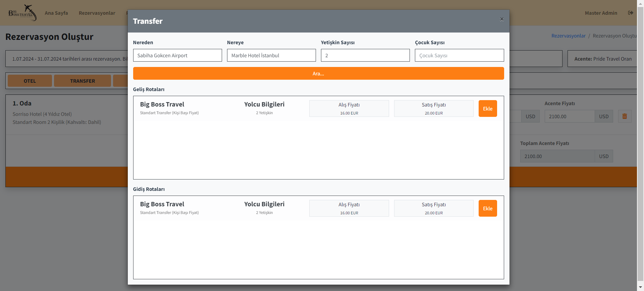The height and width of the screenshot is (291, 644).
Task: Click the Satış Fiyatı box under Gidiş Rotaları
Action: pyautogui.click(x=434, y=208)
